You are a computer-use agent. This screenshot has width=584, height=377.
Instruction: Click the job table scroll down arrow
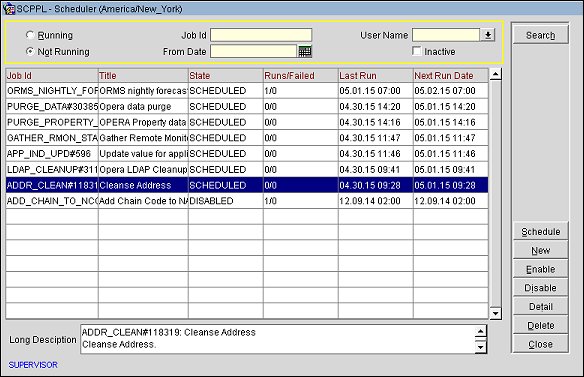pos(495,313)
